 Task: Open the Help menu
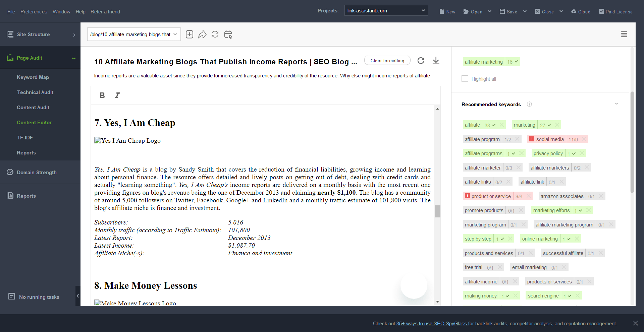pos(80,11)
